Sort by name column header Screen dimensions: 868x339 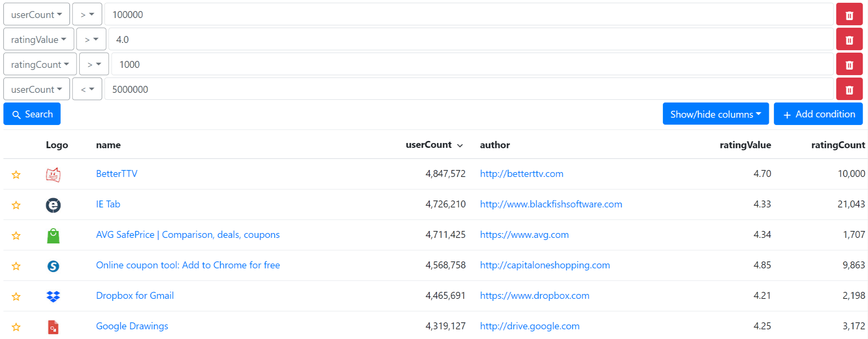coord(108,145)
